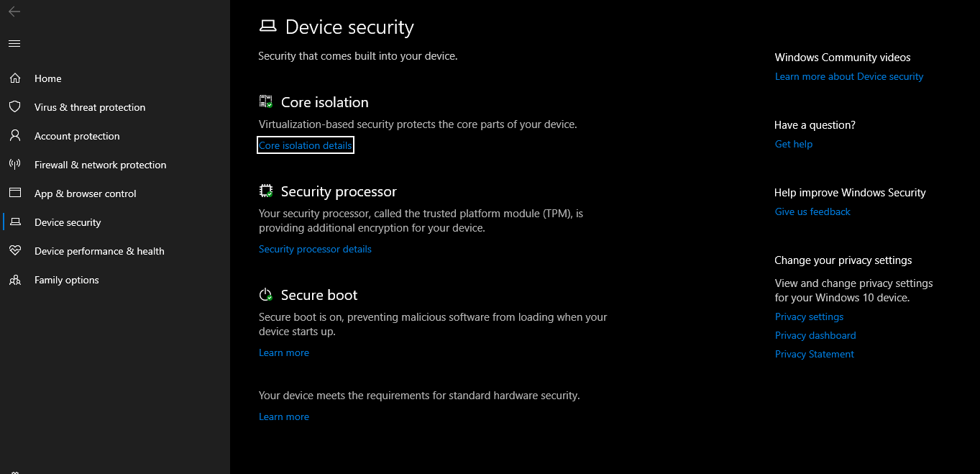Image resolution: width=980 pixels, height=474 pixels.
Task: Select Virus & threat protection
Action: coord(90,107)
